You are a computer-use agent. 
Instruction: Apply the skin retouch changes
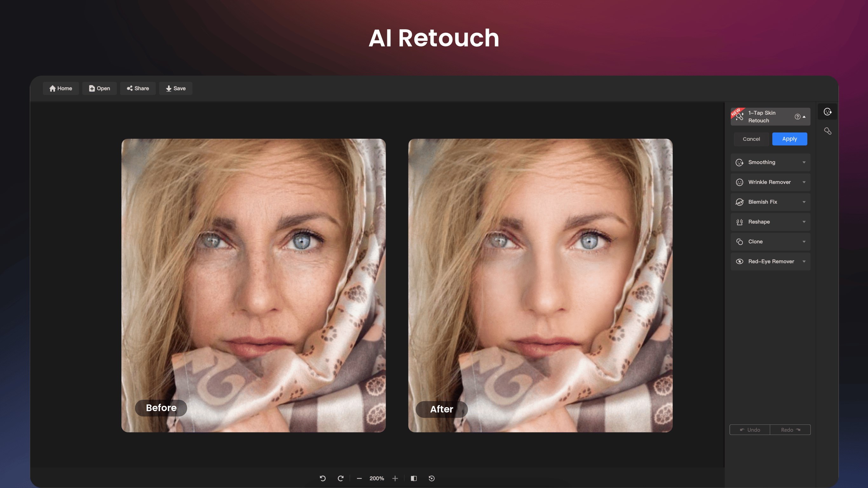tap(790, 139)
